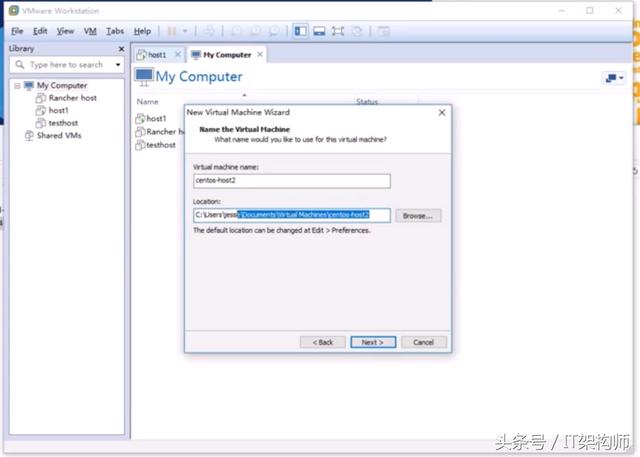
Task: Sort the list by Status column
Action: coord(367,101)
